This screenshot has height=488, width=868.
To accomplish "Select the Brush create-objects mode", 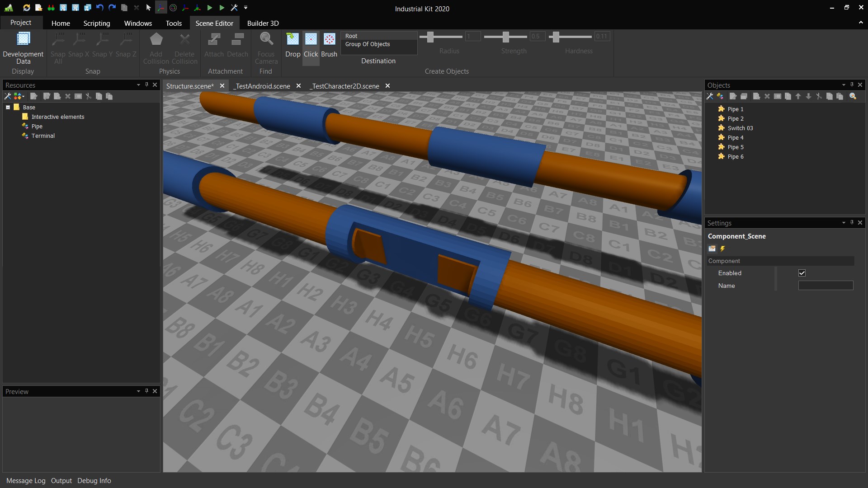I will pyautogui.click(x=329, y=45).
